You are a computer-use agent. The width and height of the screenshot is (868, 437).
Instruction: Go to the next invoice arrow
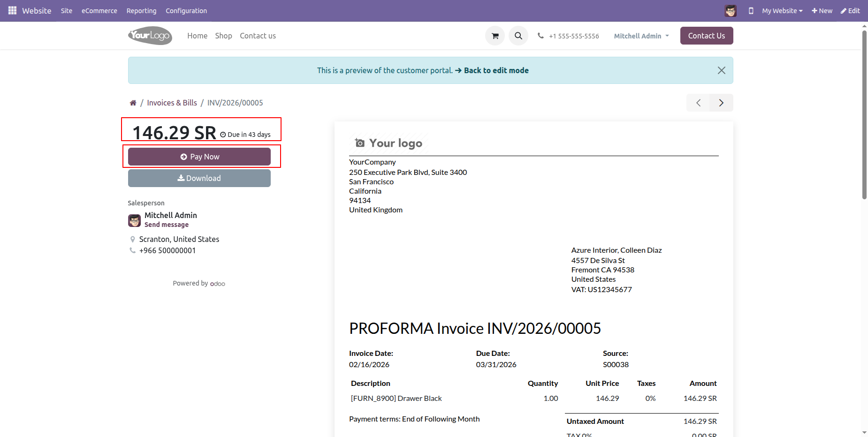(721, 103)
